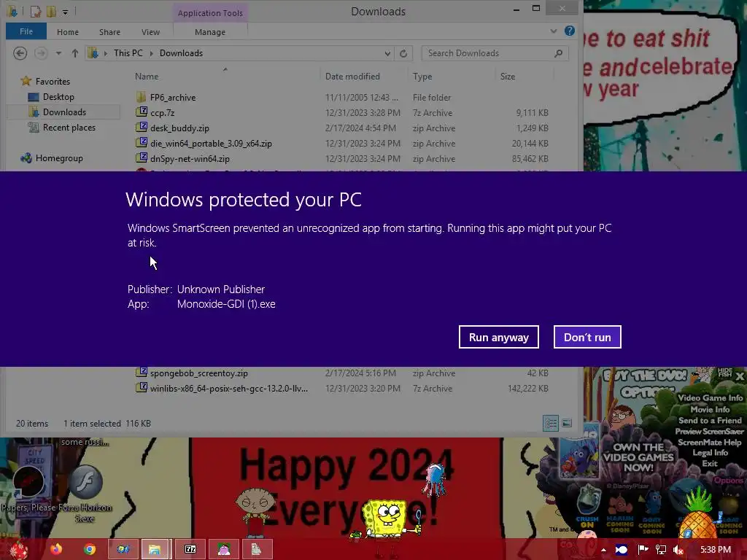Click the Papers, Please desktop icon
The height and width of the screenshot is (560, 747).
(28, 488)
